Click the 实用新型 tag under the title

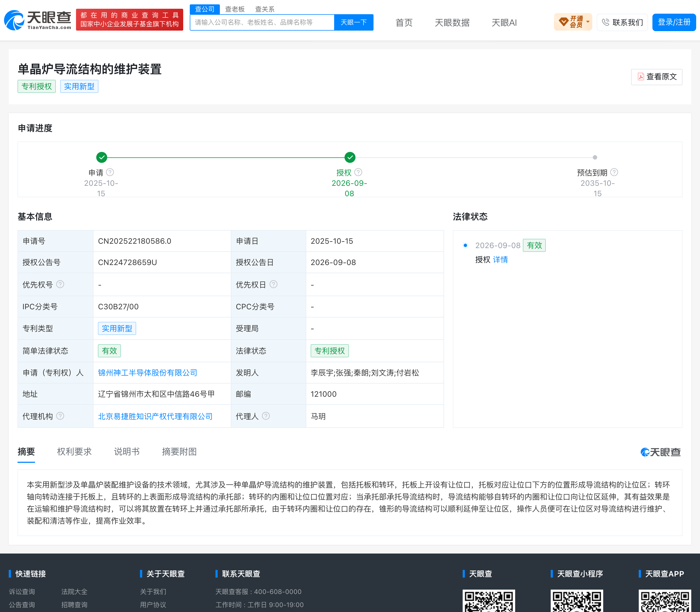coord(79,86)
